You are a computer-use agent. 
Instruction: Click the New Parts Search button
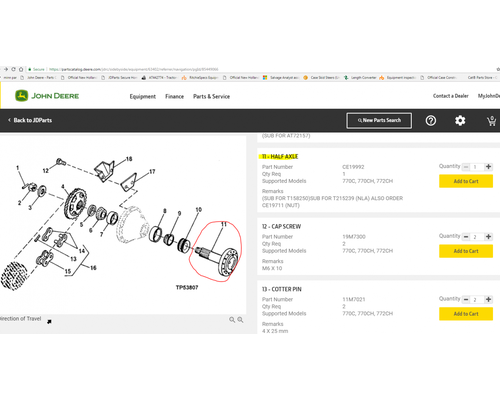(379, 120)
